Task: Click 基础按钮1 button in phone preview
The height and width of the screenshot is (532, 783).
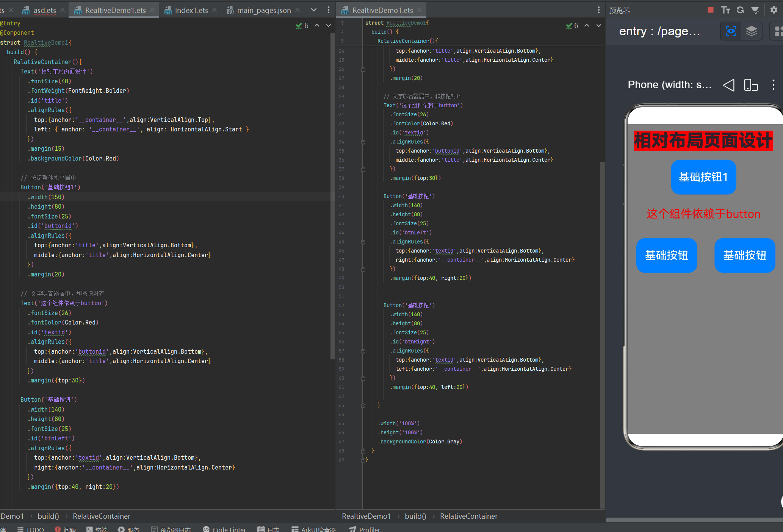Action: tap(703, 177)
